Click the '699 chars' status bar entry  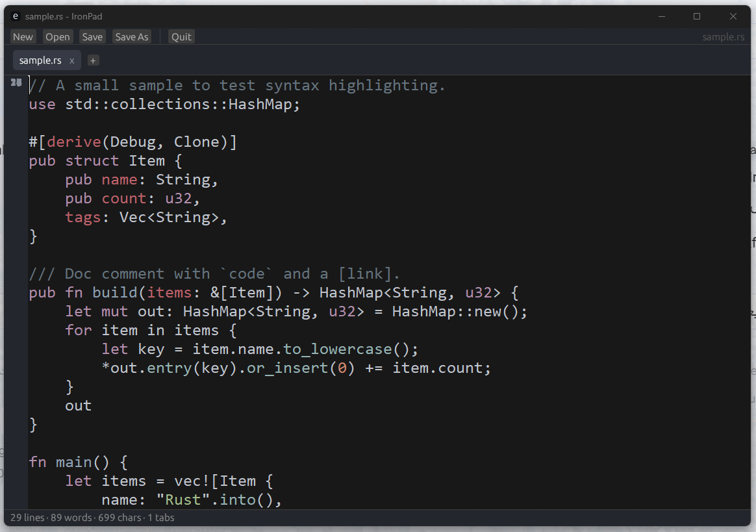[120, 518]
